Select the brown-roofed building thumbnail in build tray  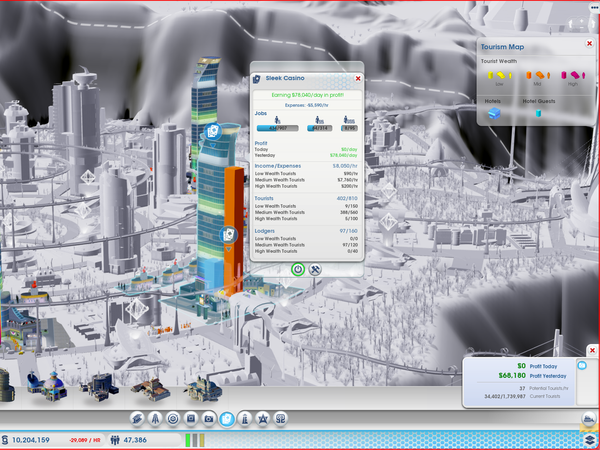pos(151,389)
